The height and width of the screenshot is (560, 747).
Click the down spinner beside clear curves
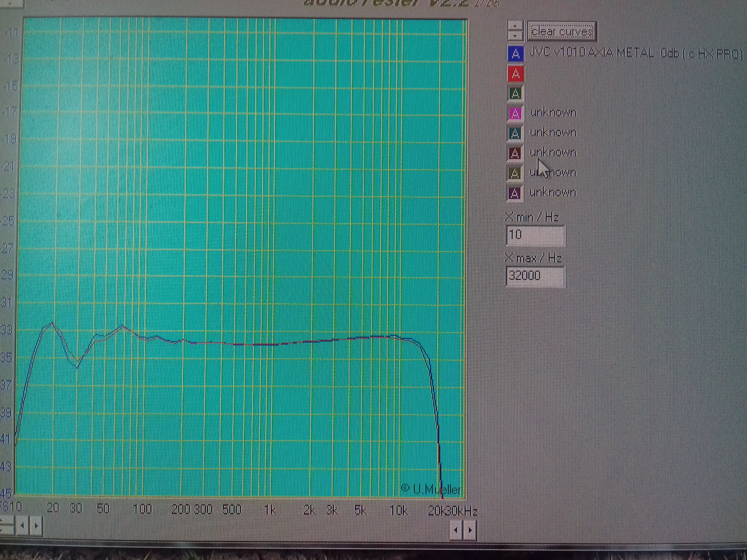[x=515, y=35]
